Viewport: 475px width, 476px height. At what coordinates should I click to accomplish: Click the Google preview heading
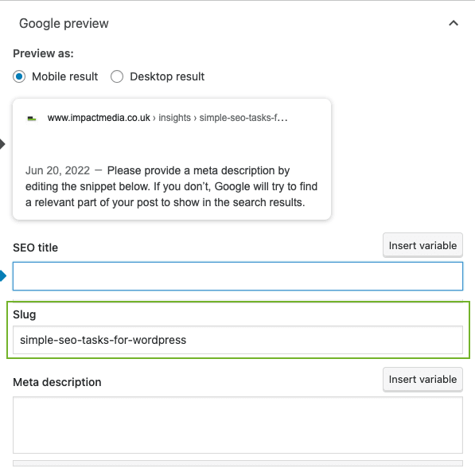click(x=64, y=23)
